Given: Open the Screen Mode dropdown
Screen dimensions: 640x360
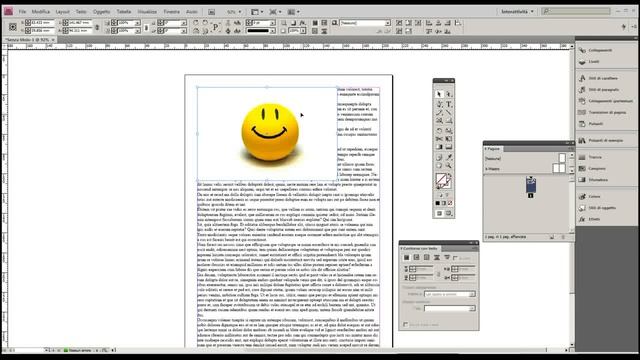Looking at the screenshot, I should pyautogui.click(x=275, y=12).
